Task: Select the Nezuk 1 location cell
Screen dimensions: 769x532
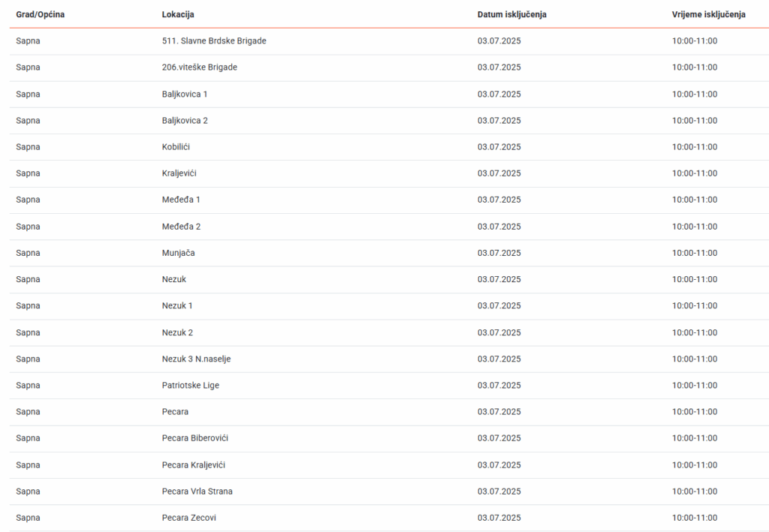Action: pos(177,306)
